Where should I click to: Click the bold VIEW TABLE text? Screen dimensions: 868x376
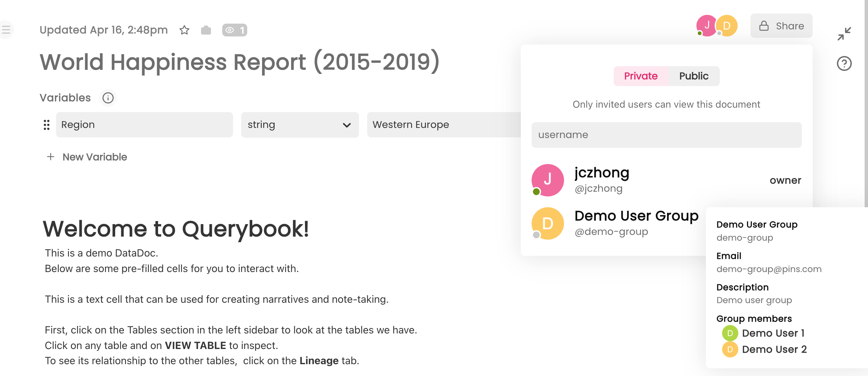tap(195, 346)
